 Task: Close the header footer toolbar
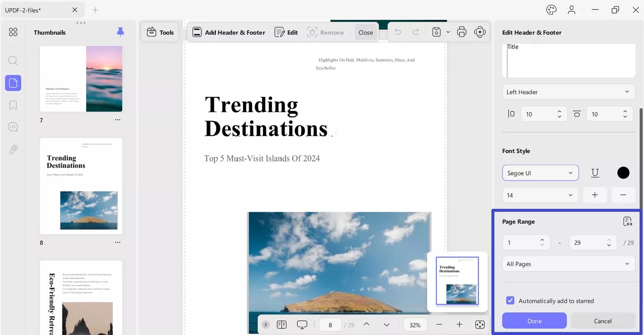pos(366,32)
